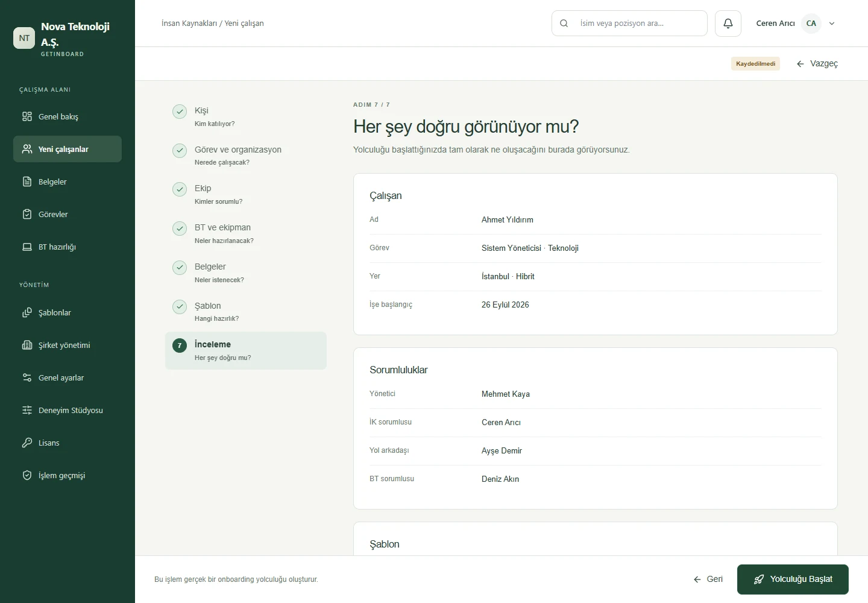Click the name value Ahmet Yıldırım
Image resolution: width=868 pixels, height=603 pixels.
[508, 220]
